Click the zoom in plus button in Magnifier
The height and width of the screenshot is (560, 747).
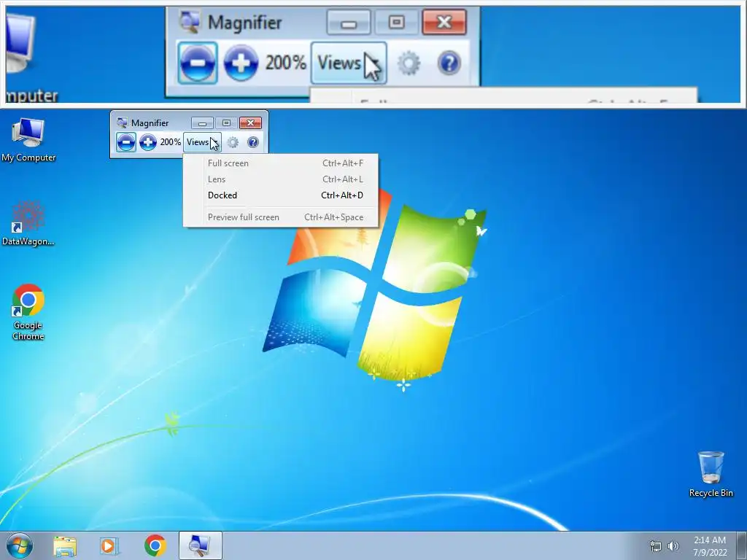[x=147, y=142]
